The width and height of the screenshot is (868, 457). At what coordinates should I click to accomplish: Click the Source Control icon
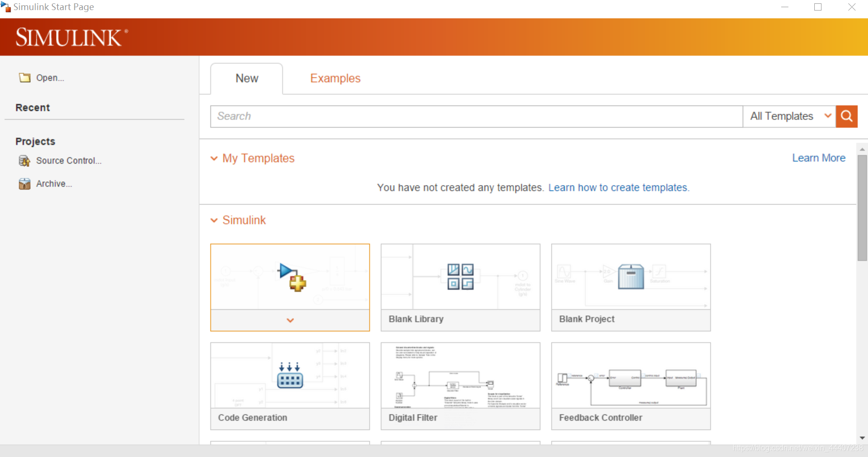coord(24,161)
